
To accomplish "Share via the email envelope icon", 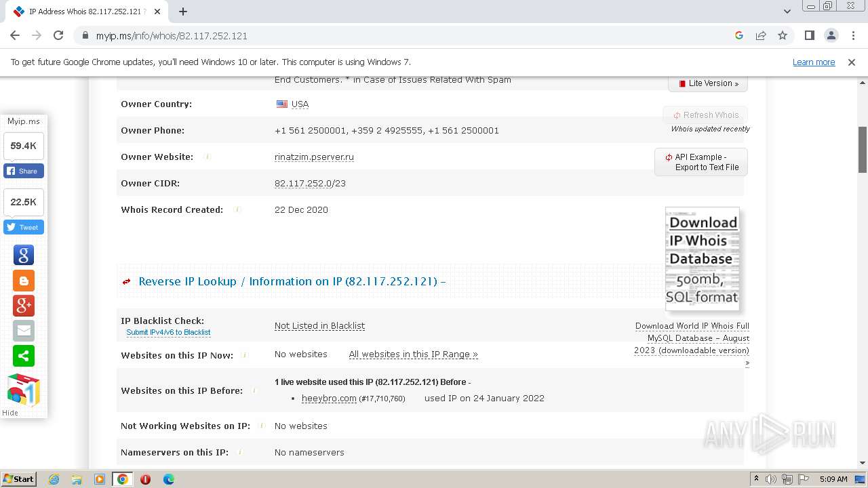I will (x=24, y=331).
